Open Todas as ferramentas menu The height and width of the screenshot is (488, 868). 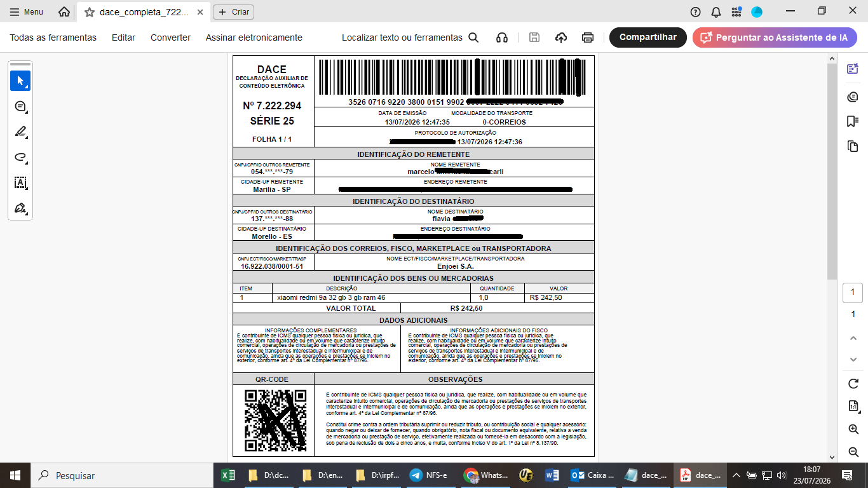[x=53, y=37]
